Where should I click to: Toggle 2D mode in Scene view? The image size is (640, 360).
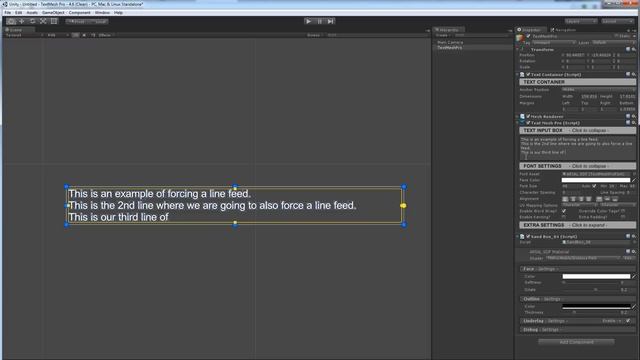(x=76, y=36)
